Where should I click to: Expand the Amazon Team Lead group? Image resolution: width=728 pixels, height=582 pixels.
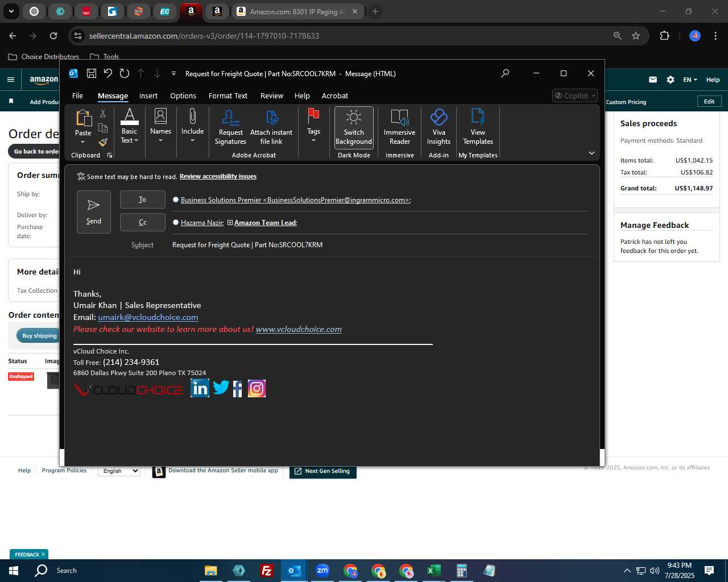pyautogui.click(x=230, y=223)
